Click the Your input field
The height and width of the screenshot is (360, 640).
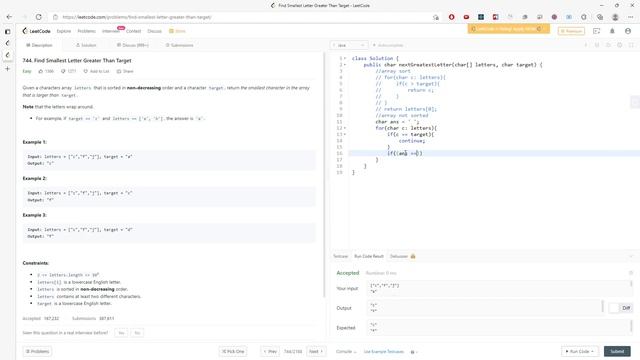[x=500, y=289]
